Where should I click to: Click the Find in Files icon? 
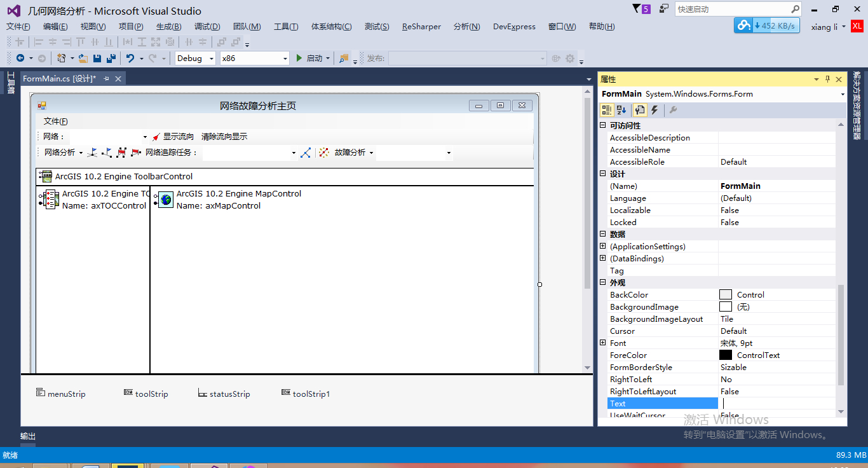click(x=344, y=59)
